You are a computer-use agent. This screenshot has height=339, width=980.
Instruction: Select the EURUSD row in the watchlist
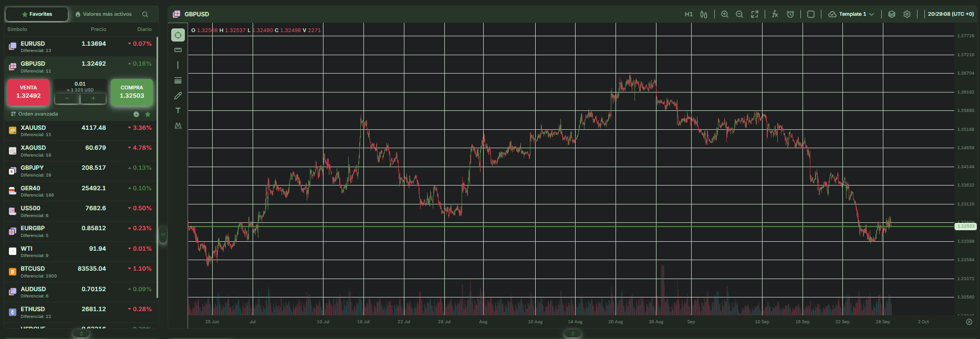(x=80, y=46)
